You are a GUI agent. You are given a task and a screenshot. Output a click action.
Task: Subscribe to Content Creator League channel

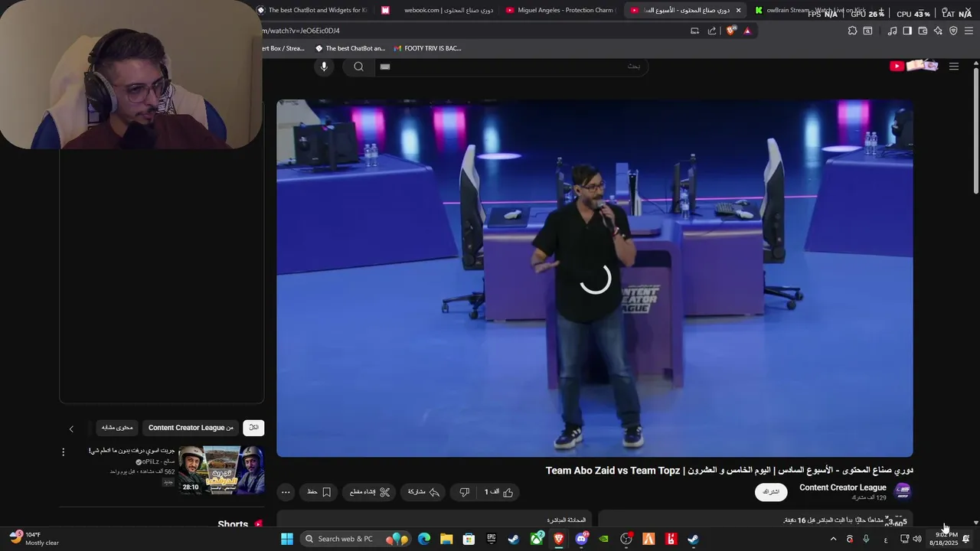pyautogui.click(x=771, y=492)
